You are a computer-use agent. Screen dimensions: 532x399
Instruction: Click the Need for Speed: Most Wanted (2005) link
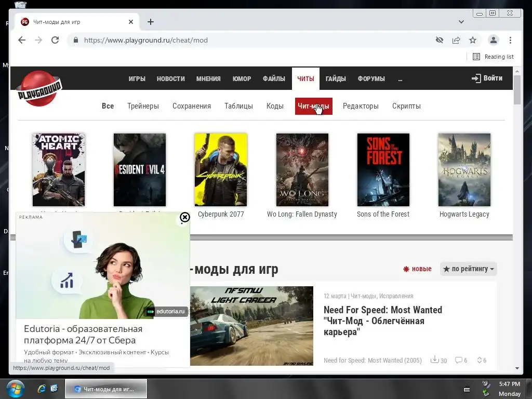click(x=373, y=361)
